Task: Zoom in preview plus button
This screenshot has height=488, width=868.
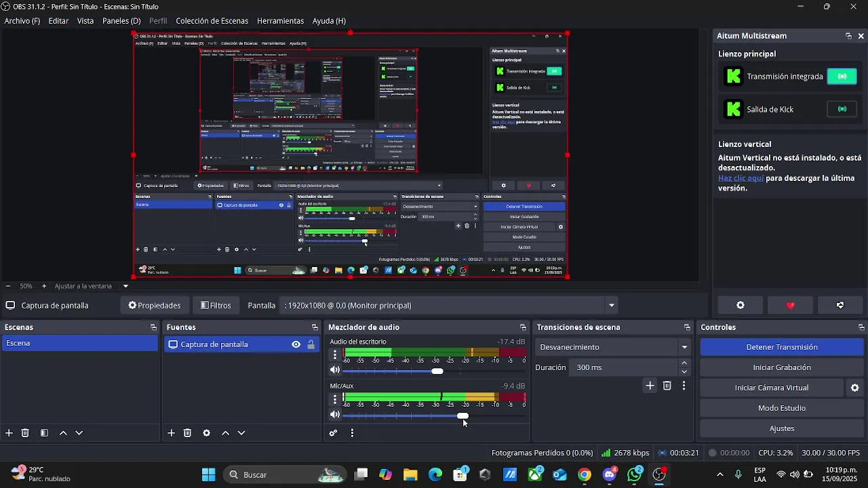Action: coord(44,286)
